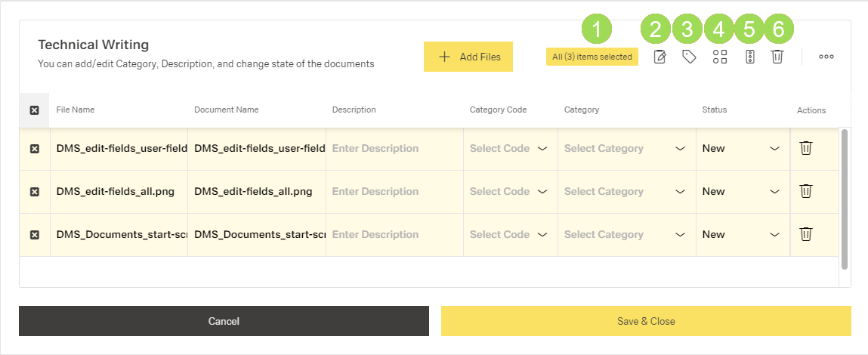Delete the DMS_edit-fields_user-field row

pos(806,148)
